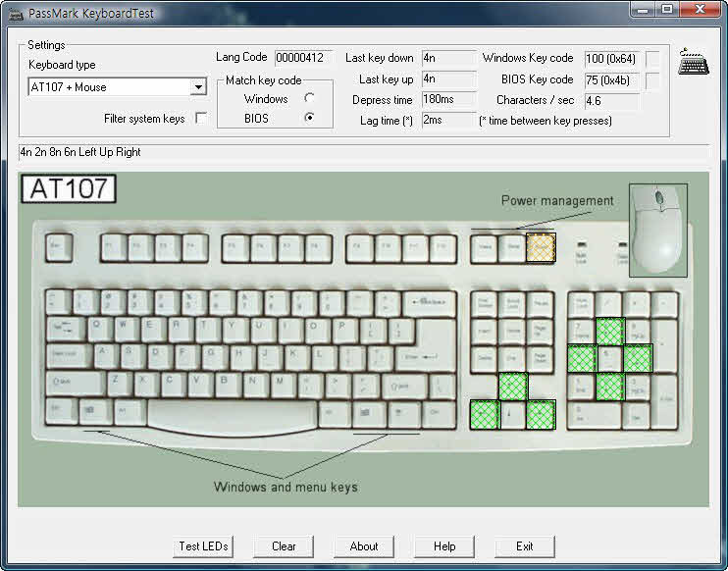Screen dimensions: 728x571
Task: Click the D key on keyboard image
Action: [x=160, y=356]
